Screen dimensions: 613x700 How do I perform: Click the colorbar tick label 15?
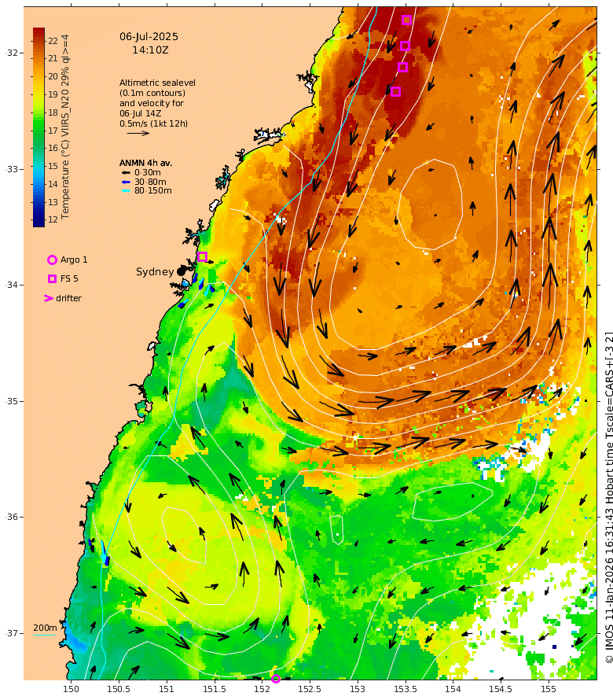pyautogui.click(x=53, y=166)
